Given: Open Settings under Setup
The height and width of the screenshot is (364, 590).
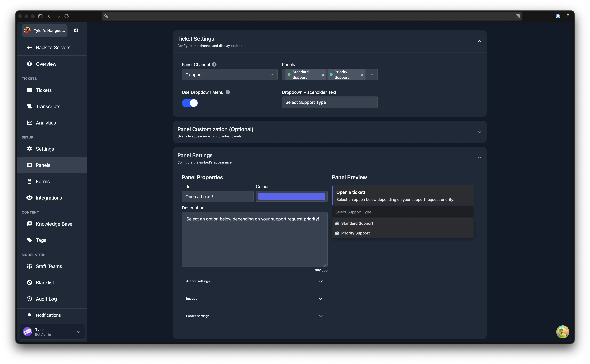Looking at the screenshot, I should click(x=52, y=149).
